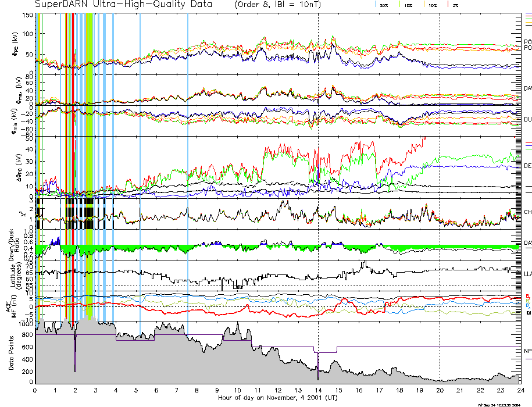Click the hour 0 tick label on x-axis

(x=35, y=391)
